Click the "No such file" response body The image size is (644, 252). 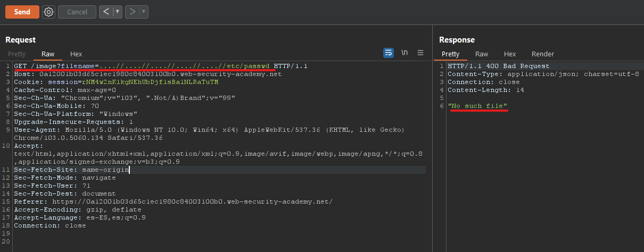point(477,106)
